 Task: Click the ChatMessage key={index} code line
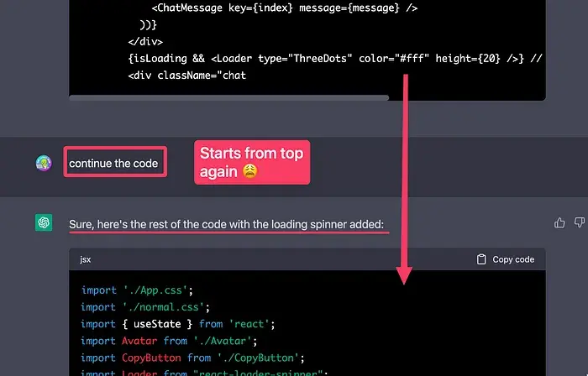coord(284,8)
